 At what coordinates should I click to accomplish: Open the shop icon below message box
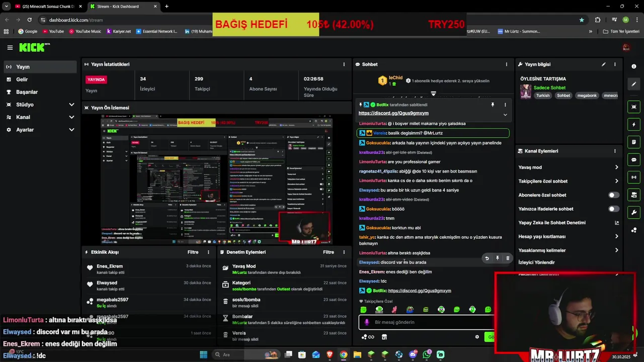point(384,337)
